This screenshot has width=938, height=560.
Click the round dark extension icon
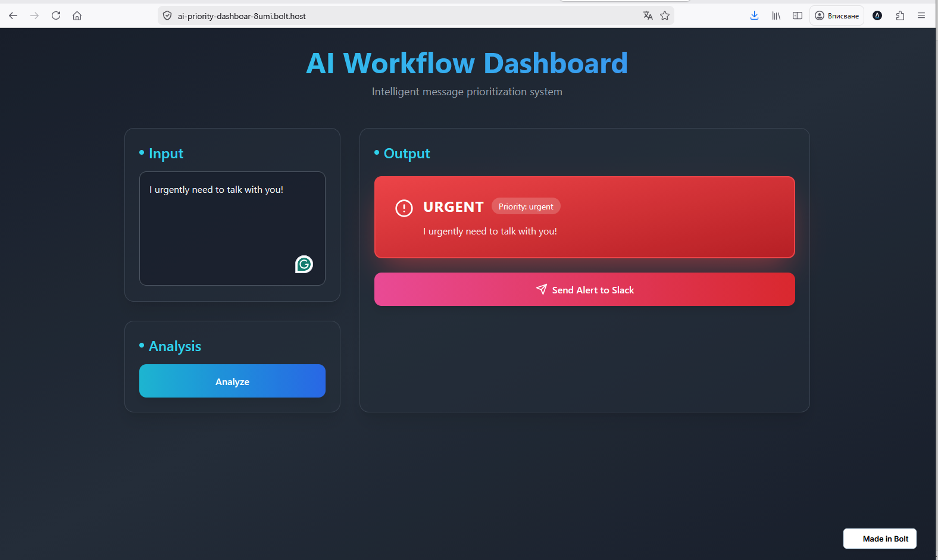(x=877, y=15)
